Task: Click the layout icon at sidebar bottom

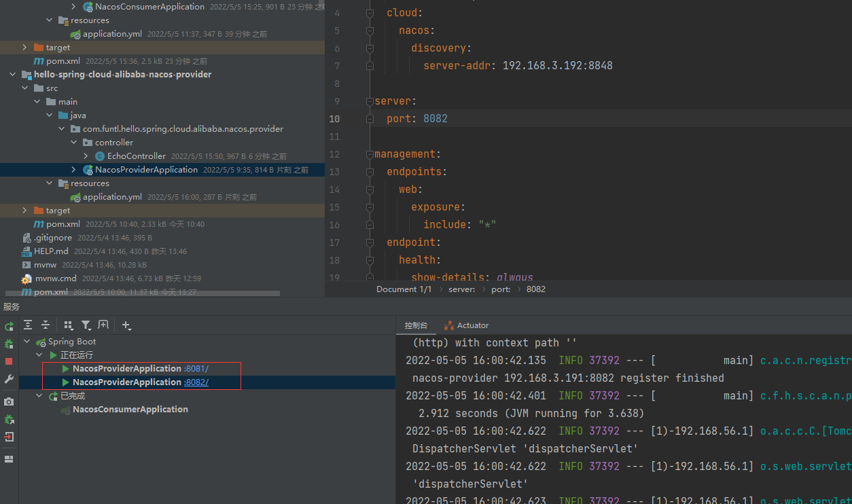Action: click(9, 459)
